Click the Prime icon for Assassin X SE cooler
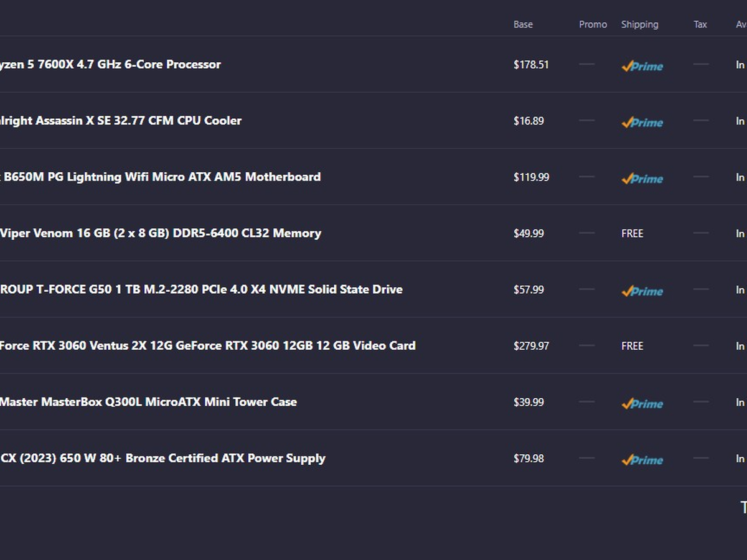This screenshot has height=560, width=747. [x=642, y=122]
